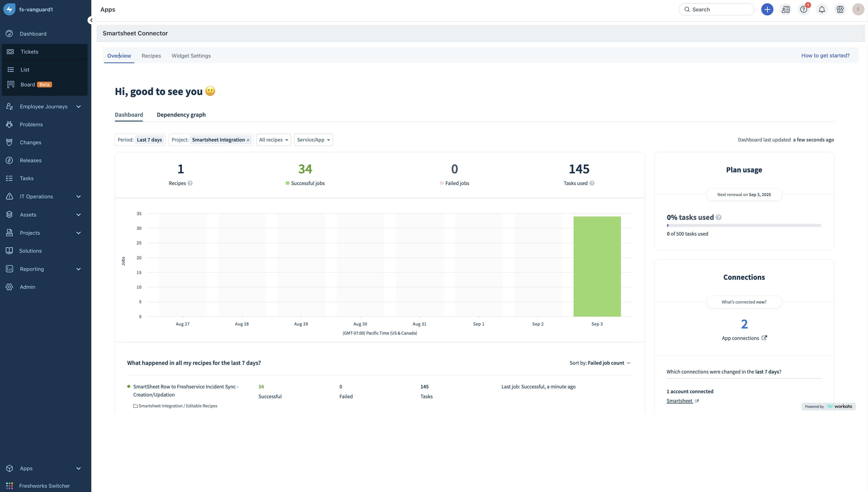Click the tasks used progress bar
Viewport: 868px width, 492px height.
point(744,225)
